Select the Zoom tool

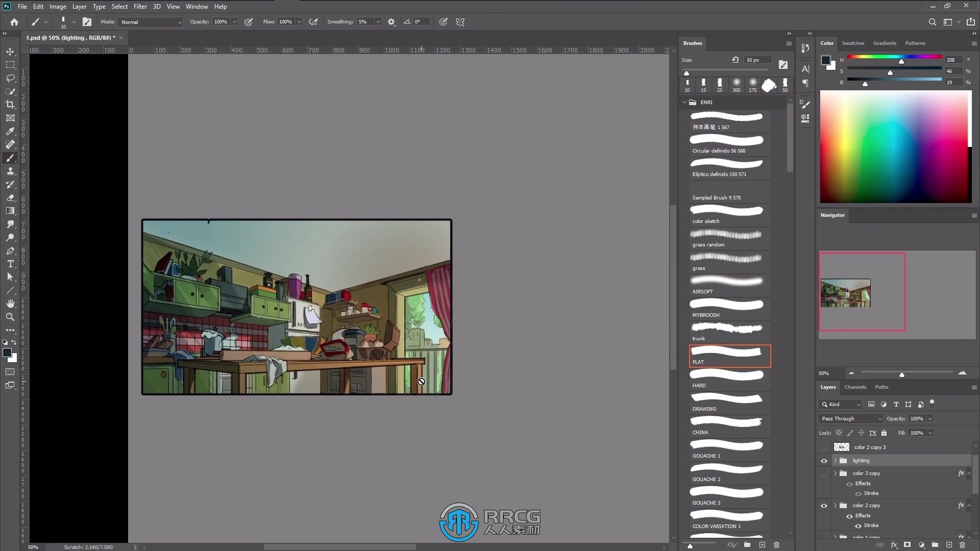tap(10, 317)
